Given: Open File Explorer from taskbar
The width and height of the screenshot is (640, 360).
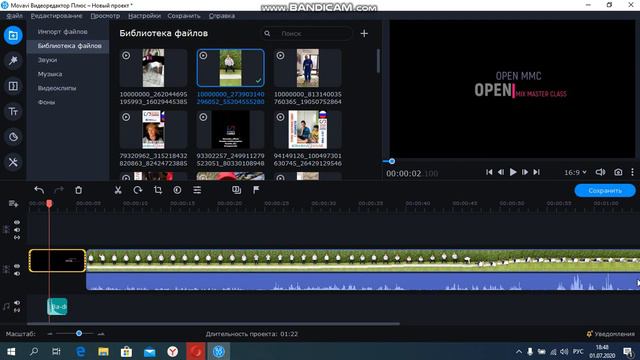Looking at the screenshot, I should (x=103, y=351).
